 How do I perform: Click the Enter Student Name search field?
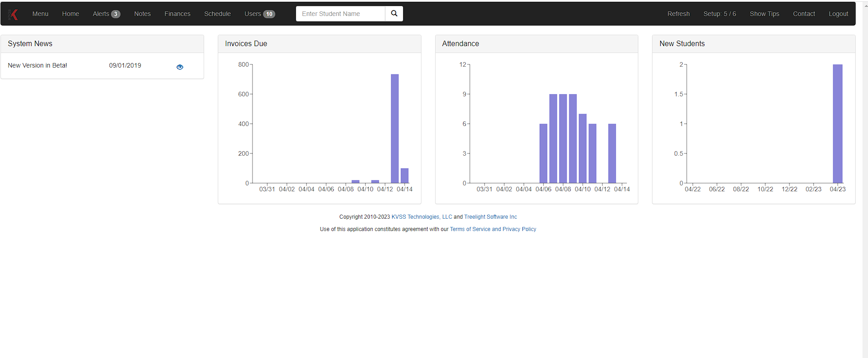click(341, 14)
